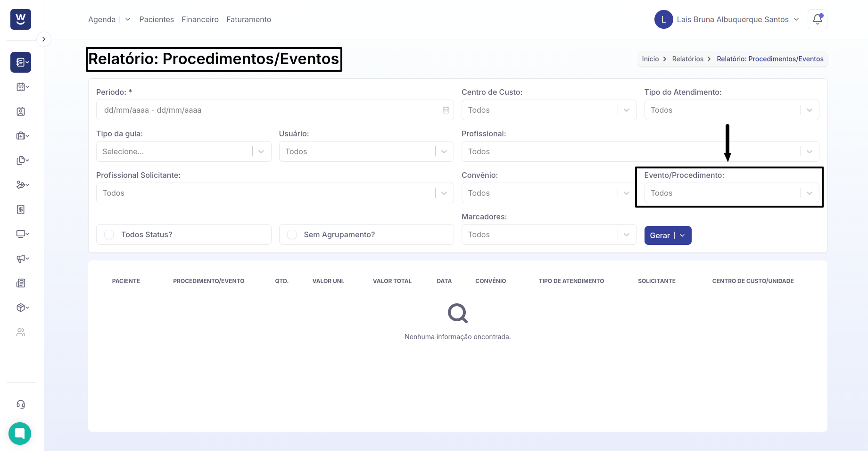Toggle the Sem Agrupamento? option

[x=366, y=234]
